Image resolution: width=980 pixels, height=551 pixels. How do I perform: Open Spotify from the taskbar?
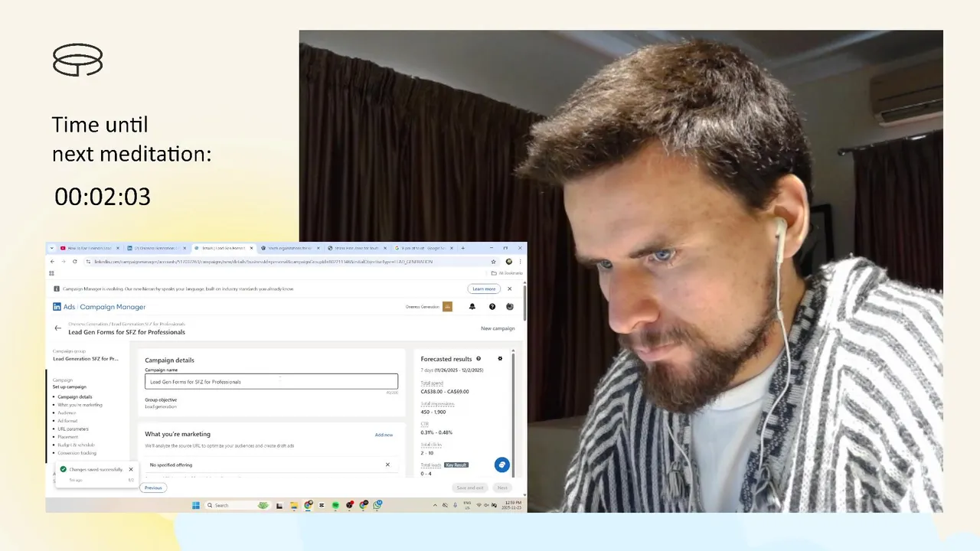[x=335, y=505]
